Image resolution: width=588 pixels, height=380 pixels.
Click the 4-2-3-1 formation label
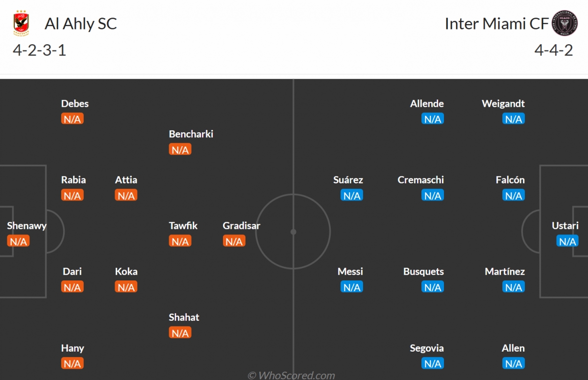(40, 50)
